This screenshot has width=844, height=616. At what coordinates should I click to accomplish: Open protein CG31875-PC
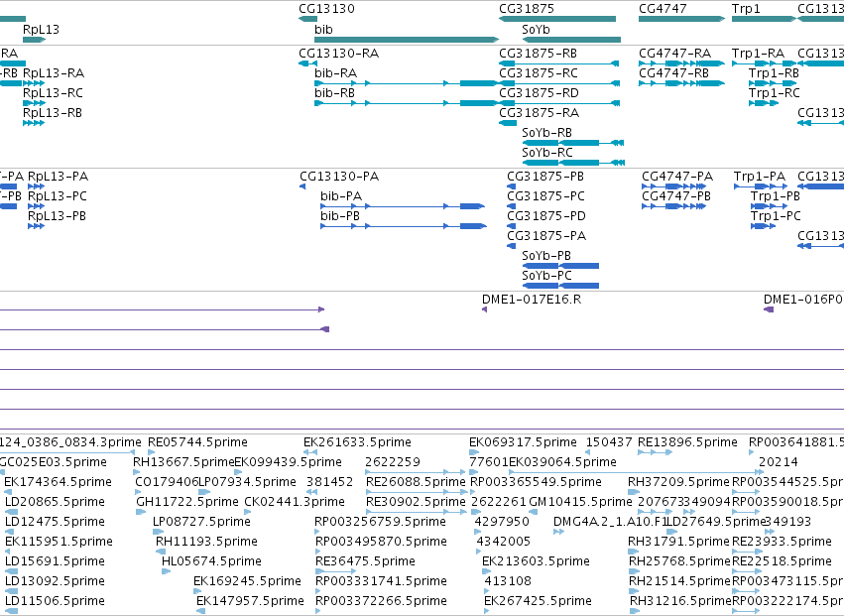tap(545, 196)
